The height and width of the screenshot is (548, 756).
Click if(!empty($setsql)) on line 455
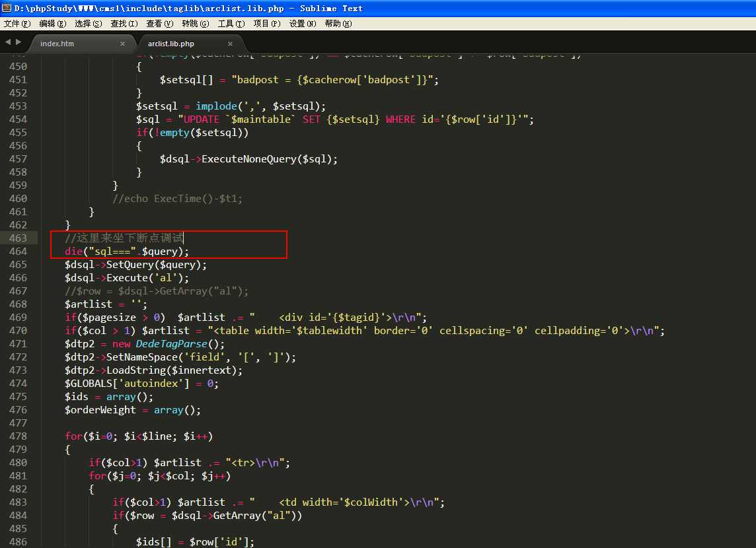coord(192,133)
